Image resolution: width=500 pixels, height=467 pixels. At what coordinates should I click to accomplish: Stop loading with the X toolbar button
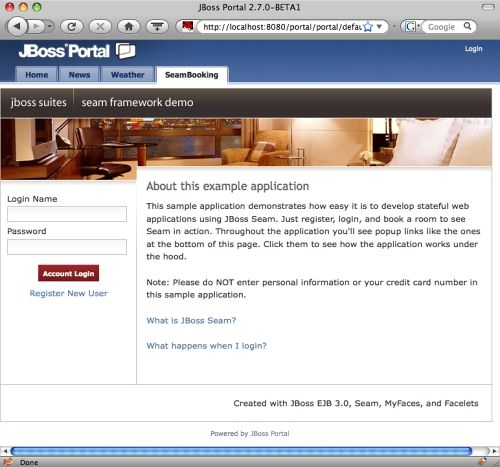click(100, 26)
